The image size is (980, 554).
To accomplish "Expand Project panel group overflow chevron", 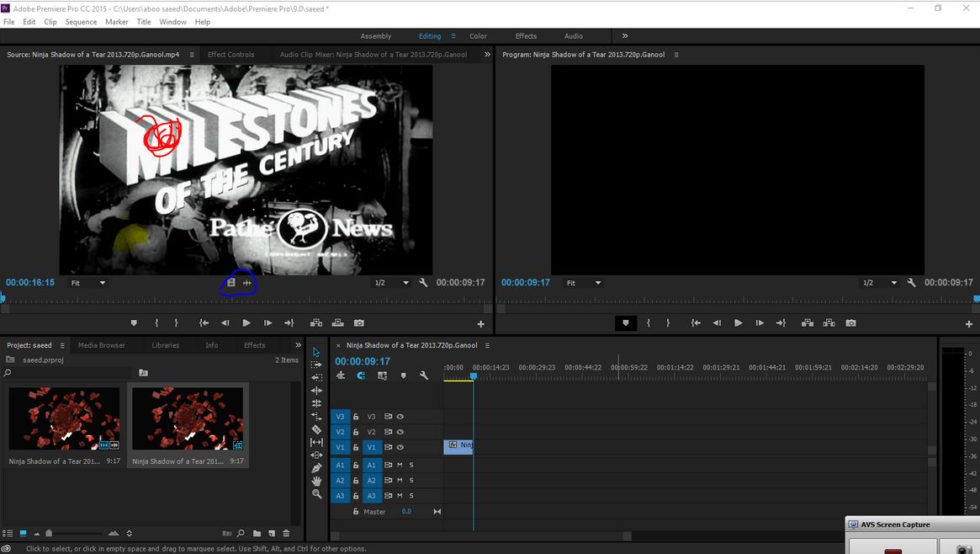I will coord(298,345).
